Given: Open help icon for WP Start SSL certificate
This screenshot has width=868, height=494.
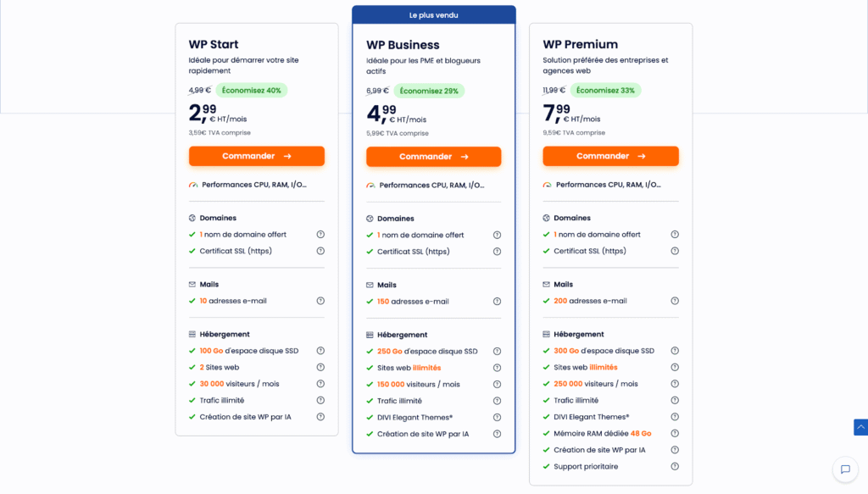Looking at the screenshot, I should 320,251.
